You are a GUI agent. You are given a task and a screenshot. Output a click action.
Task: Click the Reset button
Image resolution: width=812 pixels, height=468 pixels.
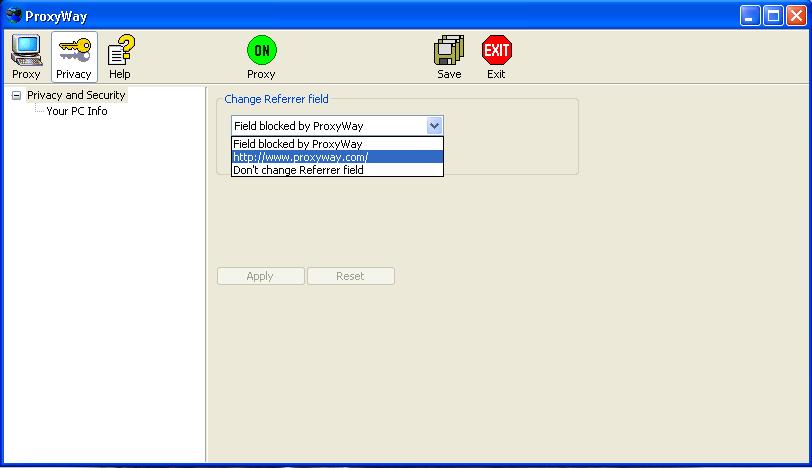(351, 276)
